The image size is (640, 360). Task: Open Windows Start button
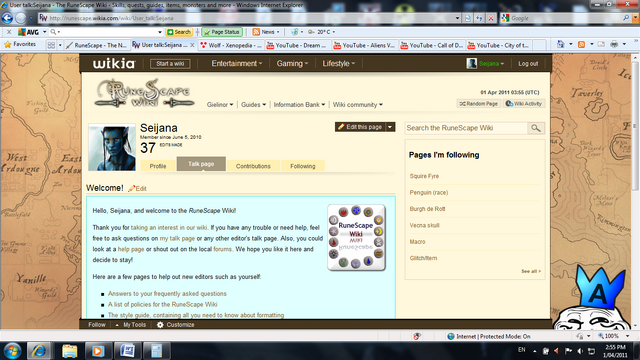pos(12,351)
